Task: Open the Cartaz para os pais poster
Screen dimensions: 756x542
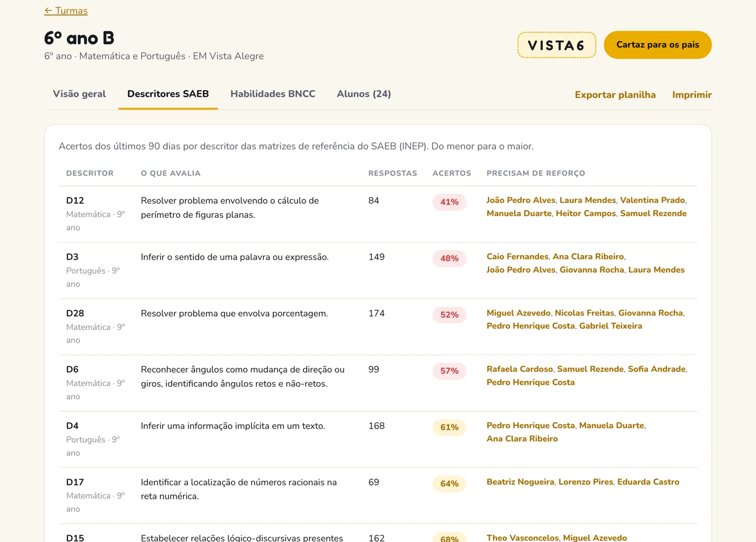Action: click(x=658, y=45)
